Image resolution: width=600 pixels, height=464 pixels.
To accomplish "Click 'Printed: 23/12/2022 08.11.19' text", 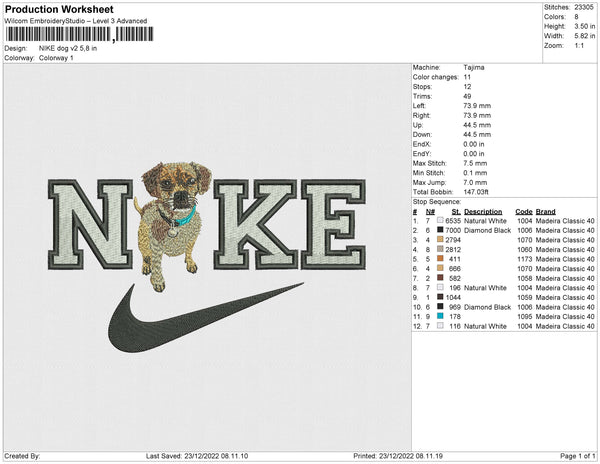I will (x=398, y=456).
